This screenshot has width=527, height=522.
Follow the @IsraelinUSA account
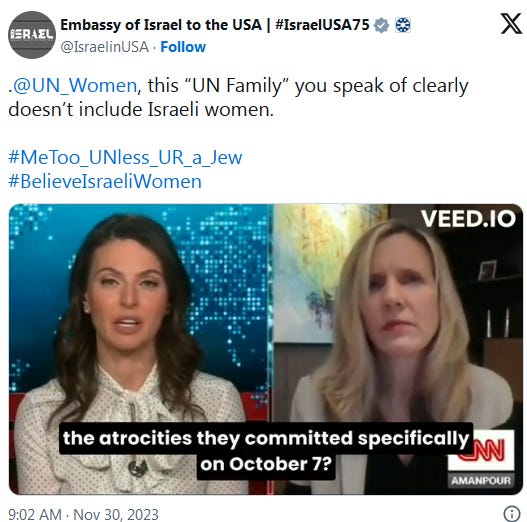click(x=183, y=47)
